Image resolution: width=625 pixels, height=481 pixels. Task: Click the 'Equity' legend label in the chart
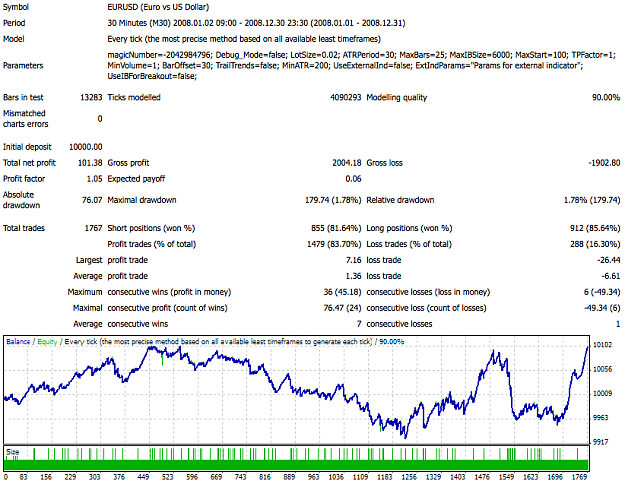pos(47,342)
